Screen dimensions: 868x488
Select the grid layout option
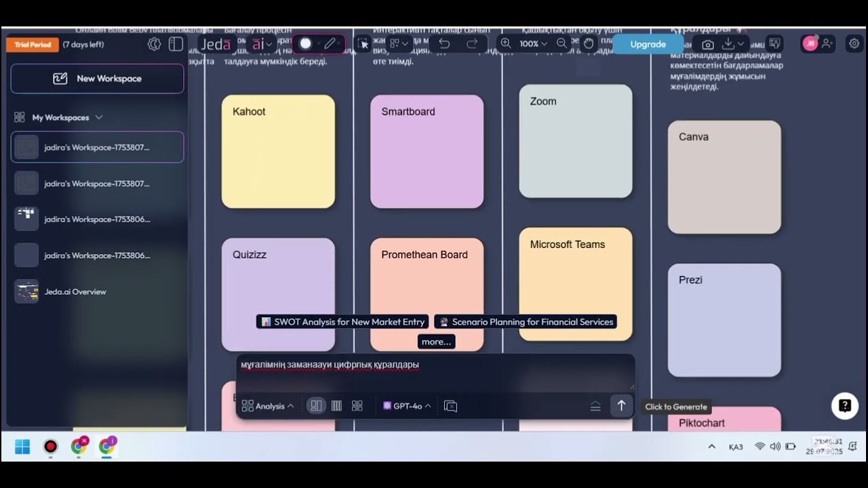click(357, 406)
